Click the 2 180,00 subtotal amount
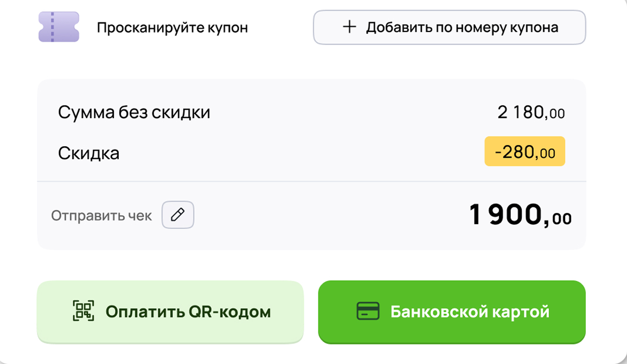Image resolution: width=627 pixels, height=364 pixels. pyautogui.click(x=531, y=113)
